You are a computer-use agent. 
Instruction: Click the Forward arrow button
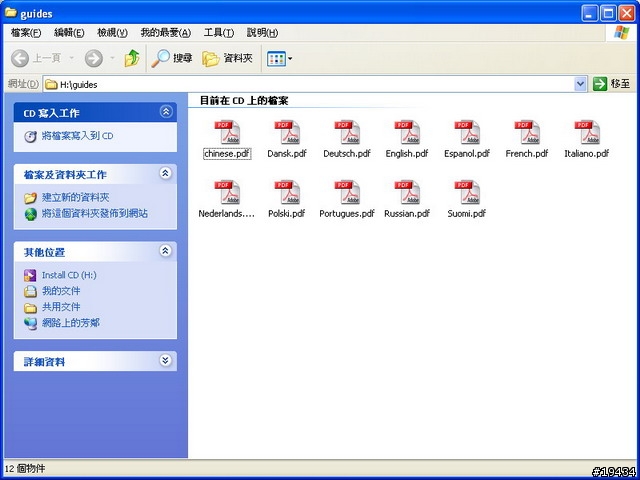coord(93,58)
